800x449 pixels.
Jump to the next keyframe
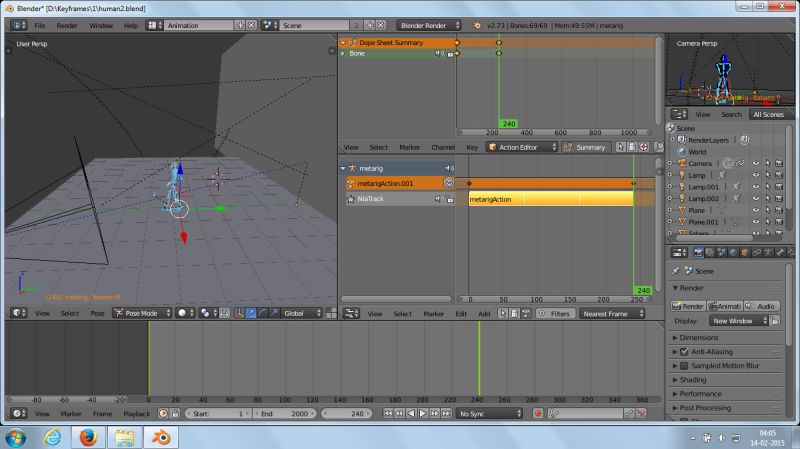[435, 413]
